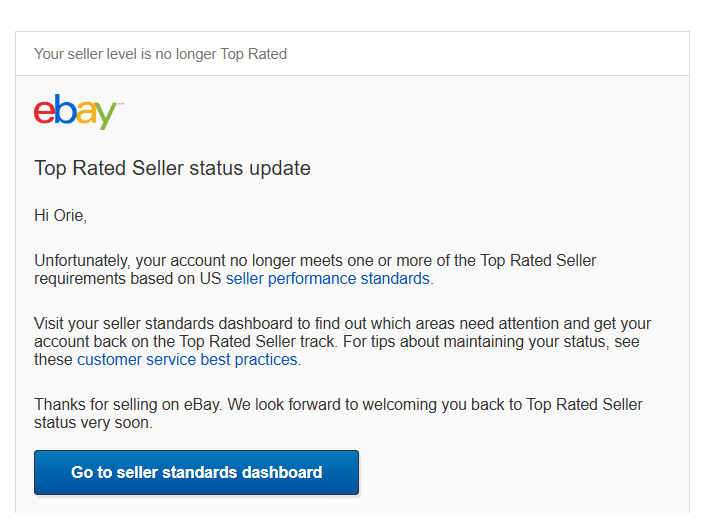Image resolution: width=707 pixels, height=524 pixels.
Task: Click the 'Thanks for selling on eBay' sentence
Action: [x=338, y=404]
